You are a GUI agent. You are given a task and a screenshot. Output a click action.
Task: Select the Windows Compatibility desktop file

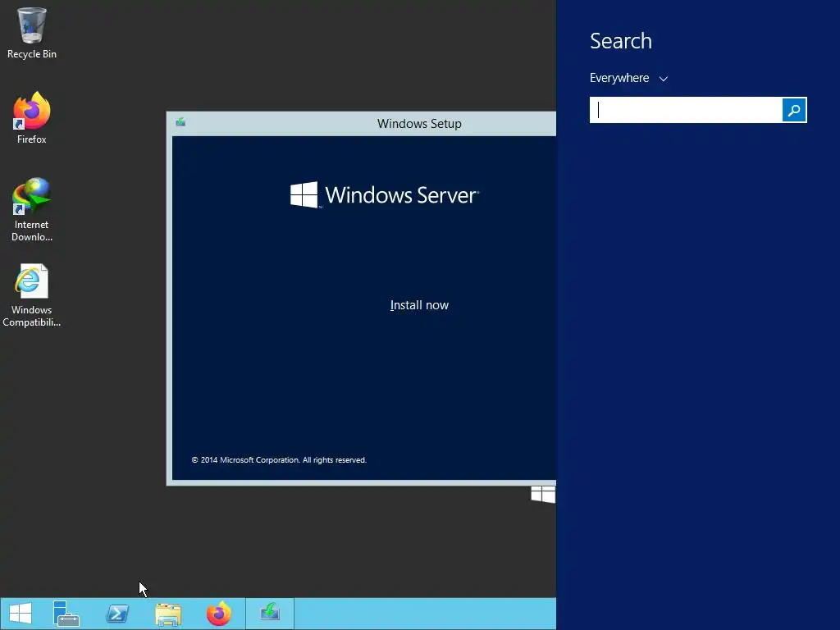tap(32, 294)
